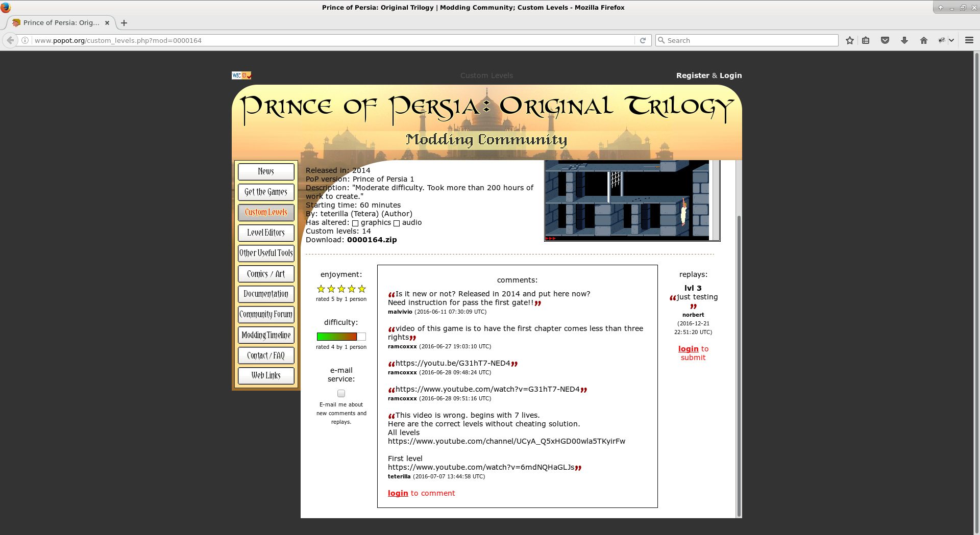The image size is (980, 535).
Task: Reload the current page
Action: 643,40
